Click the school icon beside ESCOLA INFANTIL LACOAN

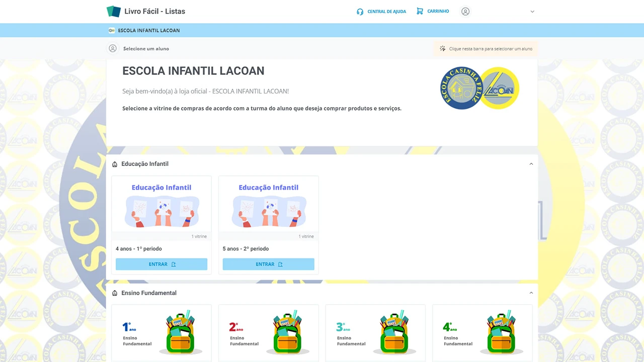[x=112, y=31]
